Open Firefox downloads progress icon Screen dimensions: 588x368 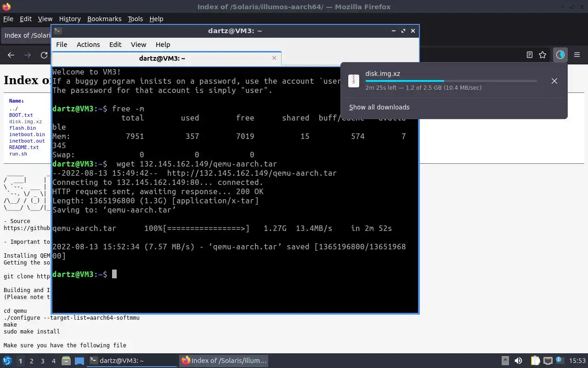(560, 55)
